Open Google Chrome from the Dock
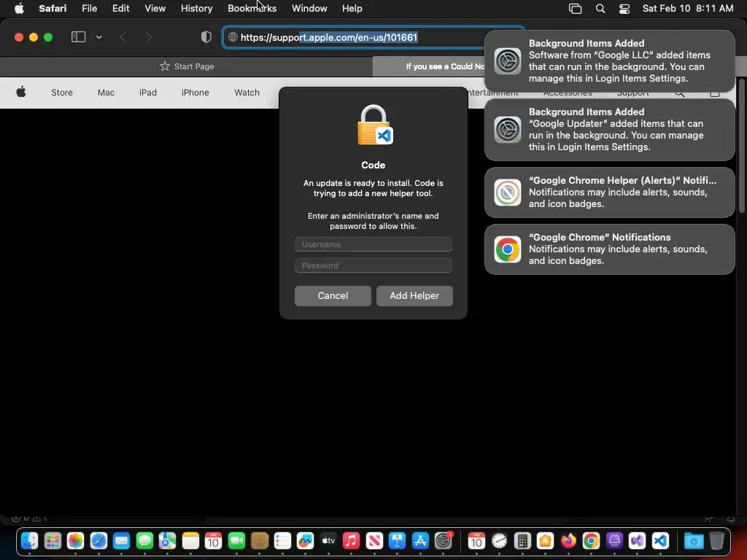747x560 pixels. tap(591, 541)
